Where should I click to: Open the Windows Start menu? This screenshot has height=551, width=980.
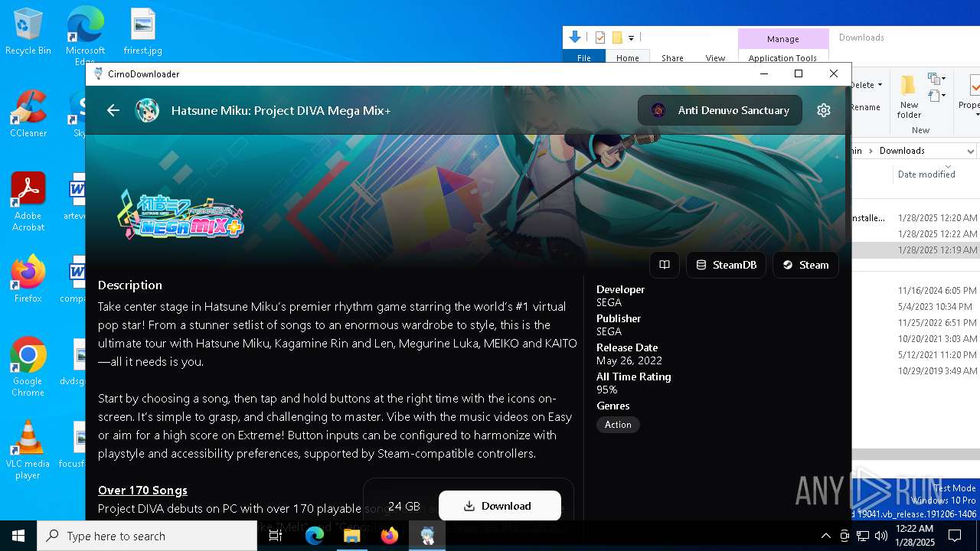coord(18,536)
